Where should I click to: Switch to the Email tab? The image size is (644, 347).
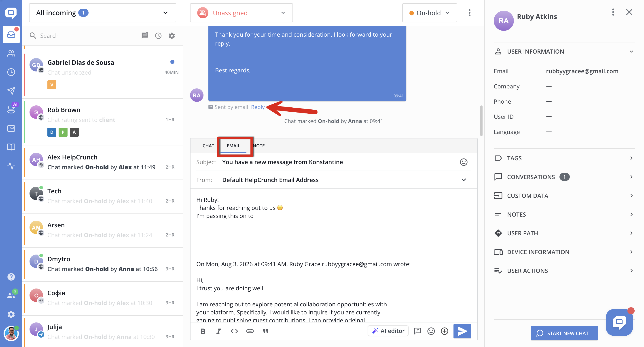click(x=233, y=146)
